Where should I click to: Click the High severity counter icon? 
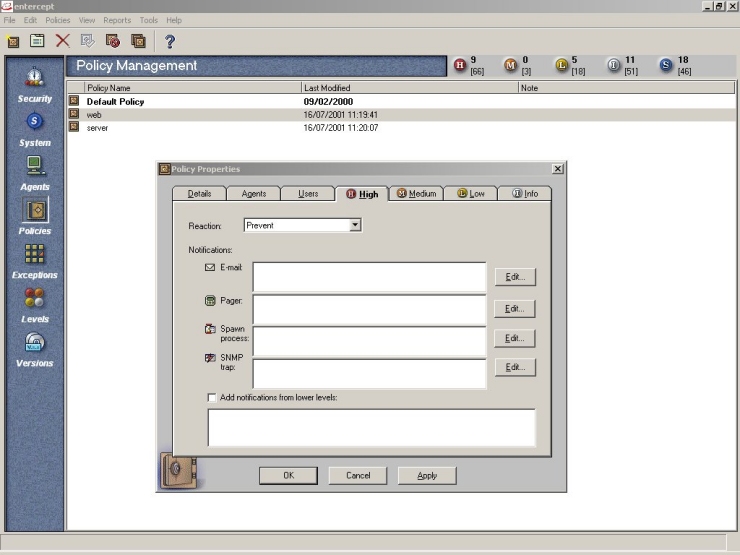[x=460, y=65]
